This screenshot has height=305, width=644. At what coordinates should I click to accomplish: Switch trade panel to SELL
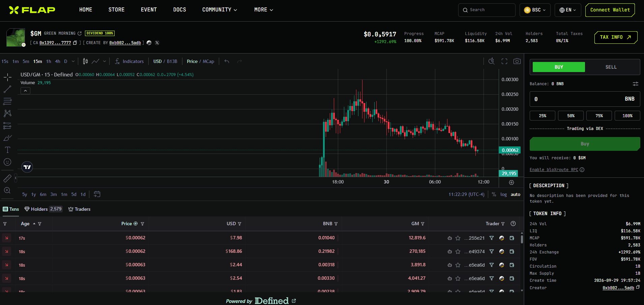[x=611, y=67]
